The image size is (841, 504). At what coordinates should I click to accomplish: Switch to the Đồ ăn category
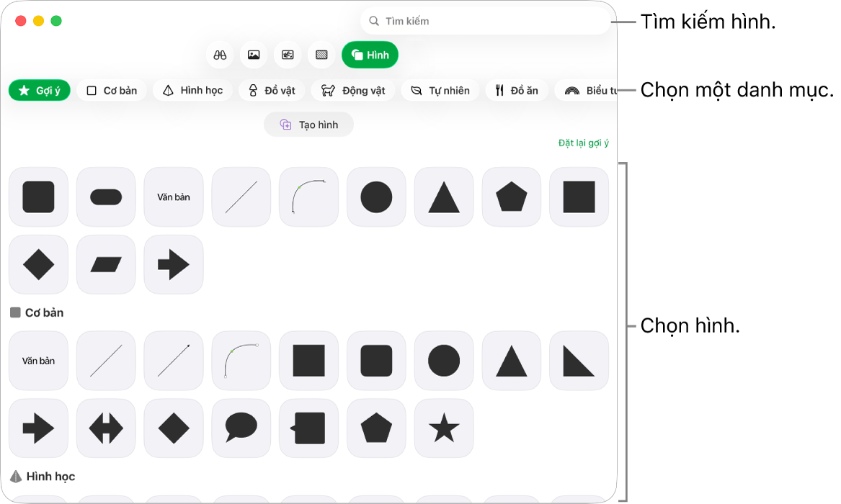pyautogui.click(x=517, y=91)
